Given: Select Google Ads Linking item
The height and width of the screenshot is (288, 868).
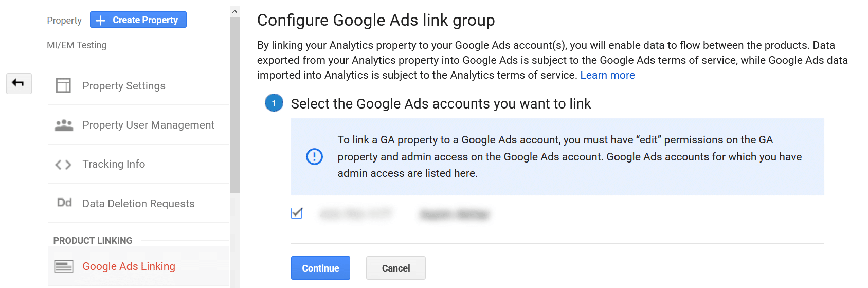Looking at the screenshot, I should (x=129, y=266).
